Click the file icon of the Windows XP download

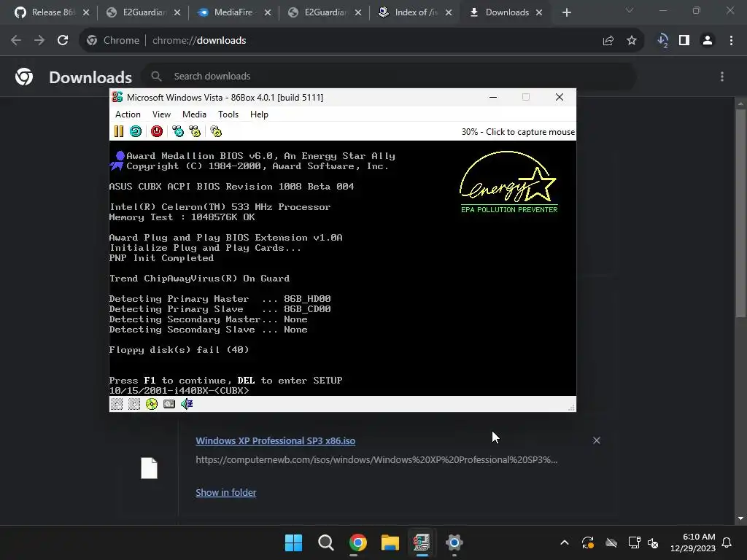[149, 468]
